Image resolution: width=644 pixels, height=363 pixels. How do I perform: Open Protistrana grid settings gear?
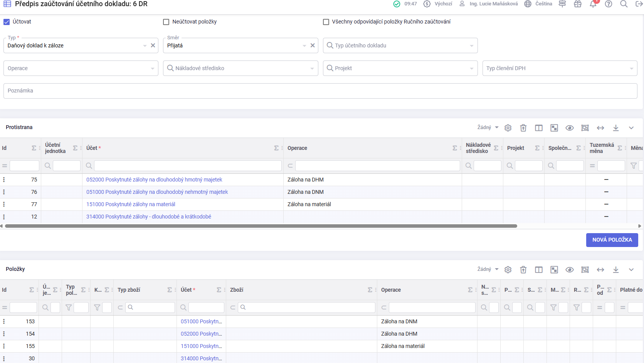[x=508, y=128]
